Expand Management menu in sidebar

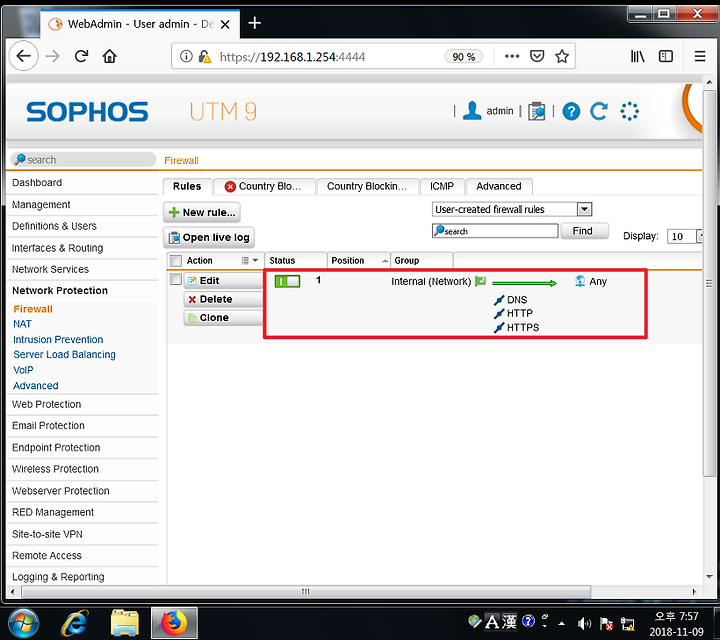41,204
